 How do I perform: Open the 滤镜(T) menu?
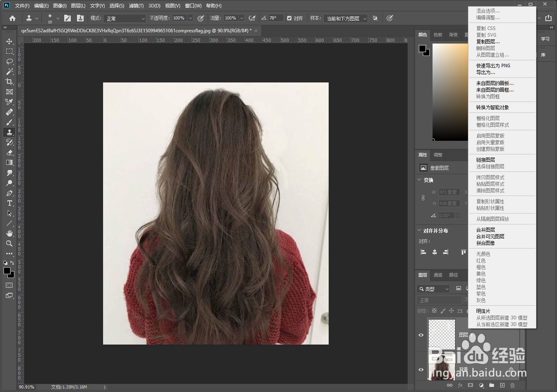(x=136, y=6)
